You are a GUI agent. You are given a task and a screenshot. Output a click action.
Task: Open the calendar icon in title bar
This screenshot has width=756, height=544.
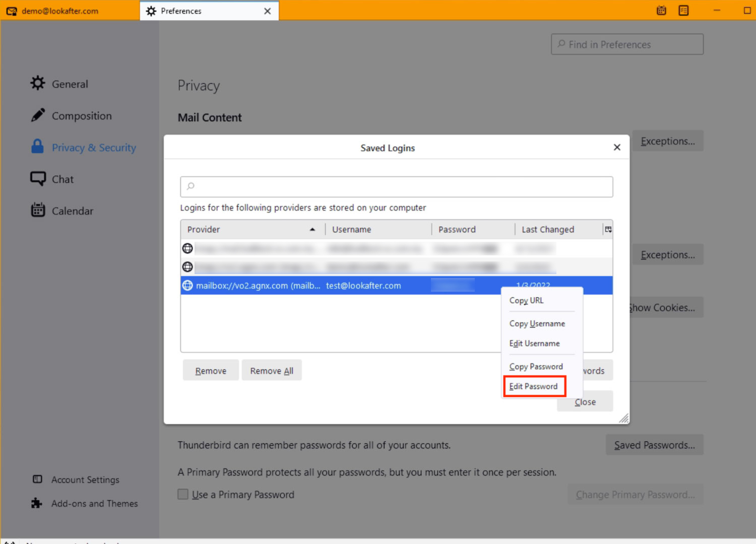[x=661, y=11]
